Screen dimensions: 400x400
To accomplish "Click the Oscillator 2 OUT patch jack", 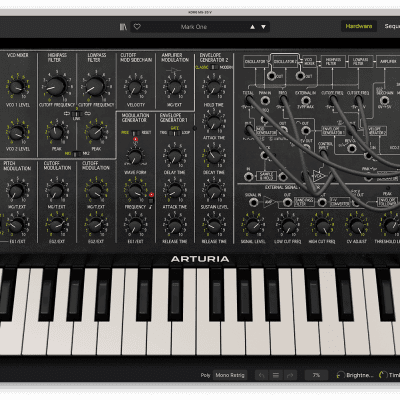I will click(300, 76).
